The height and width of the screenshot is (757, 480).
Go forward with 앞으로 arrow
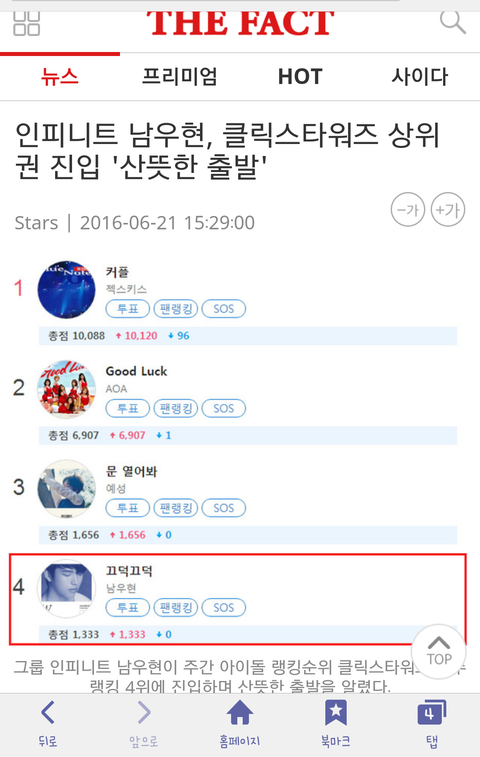[x=143, y=724]
